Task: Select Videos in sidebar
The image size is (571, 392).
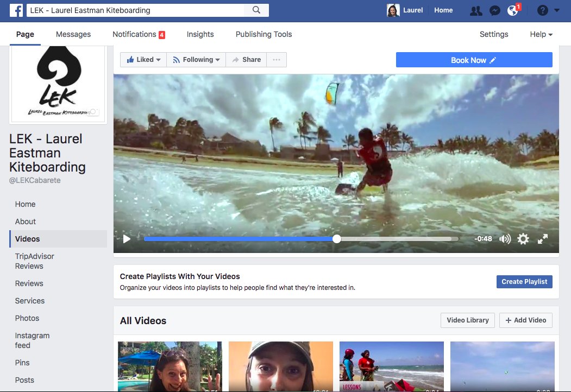Action: coord(58,239)
